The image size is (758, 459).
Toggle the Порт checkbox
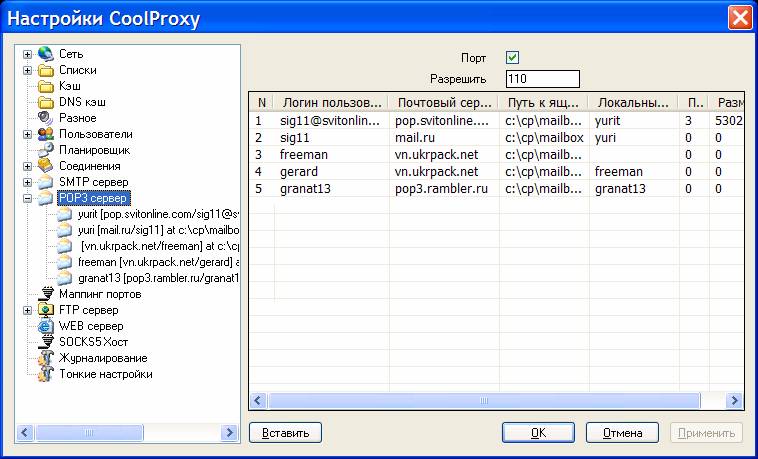(x=512, y=58)
